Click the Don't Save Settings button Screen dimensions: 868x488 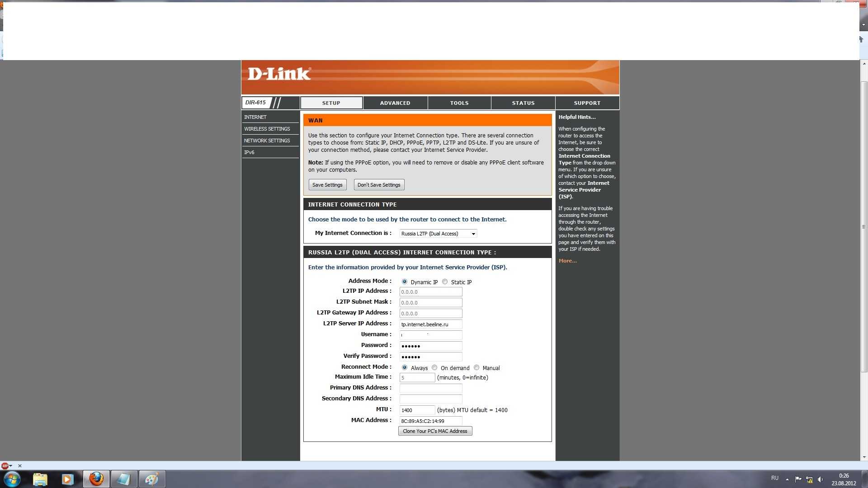379,185
